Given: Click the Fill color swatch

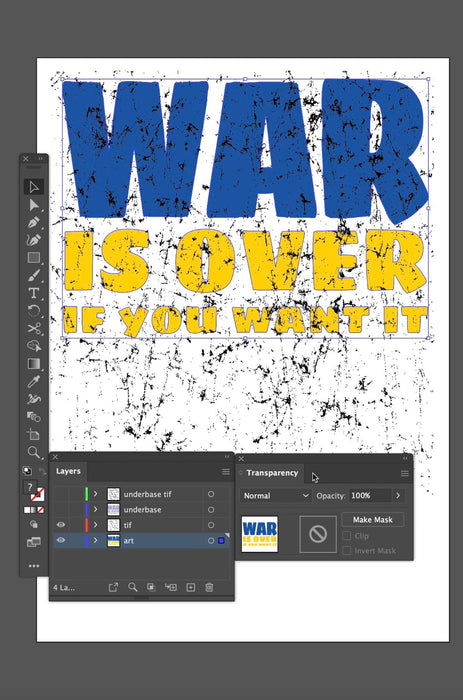Looking at the screenshot, I should tap(30, 487).
